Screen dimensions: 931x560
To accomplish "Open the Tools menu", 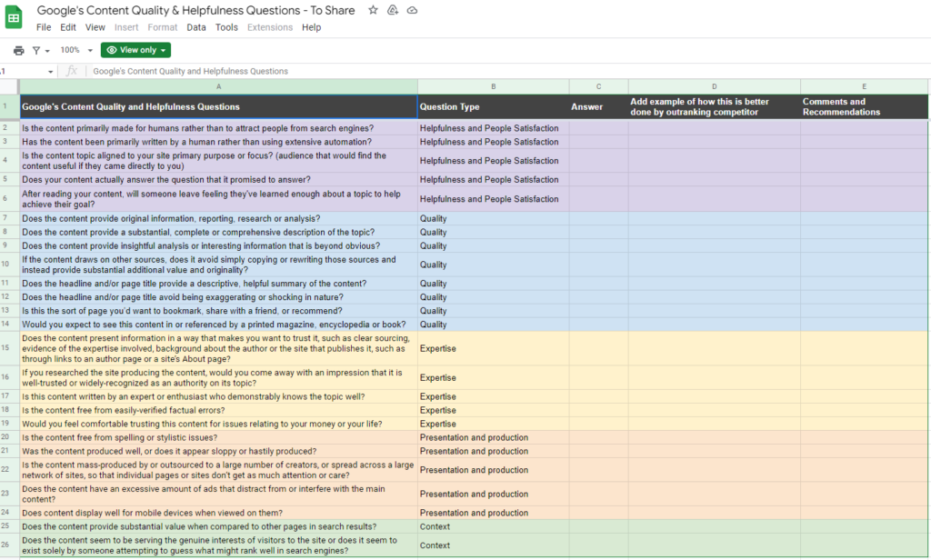I will 226,27.
